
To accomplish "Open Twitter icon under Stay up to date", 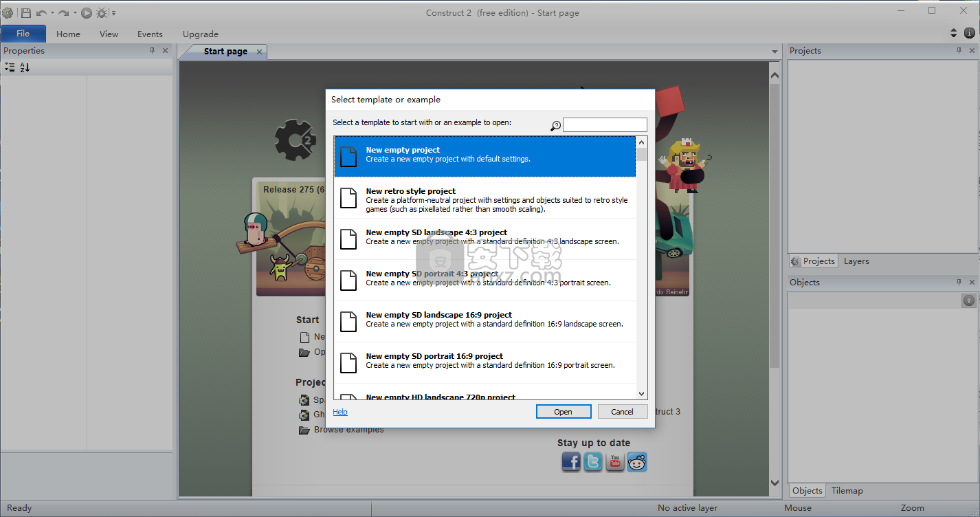I will 593,461.
